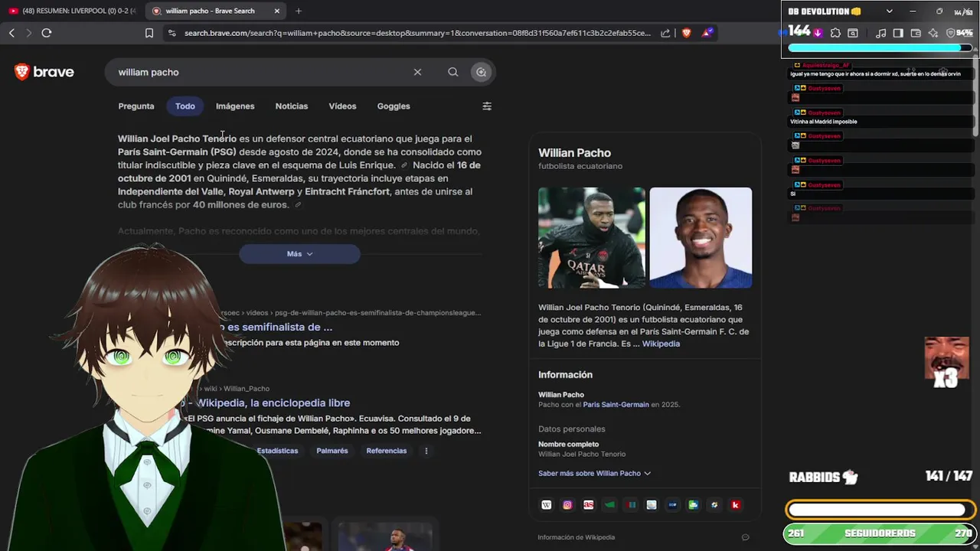
Task: Click the white RABBIDS progress bar
Action: [880, 510]
